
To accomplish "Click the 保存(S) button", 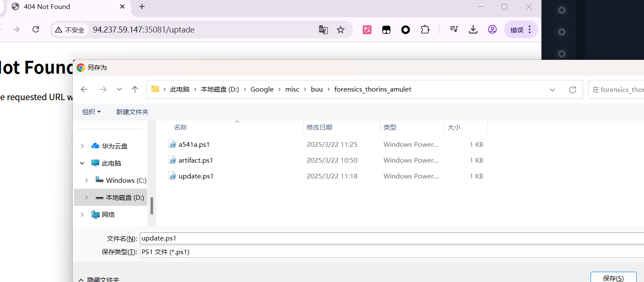I will (x=613, y=278).
